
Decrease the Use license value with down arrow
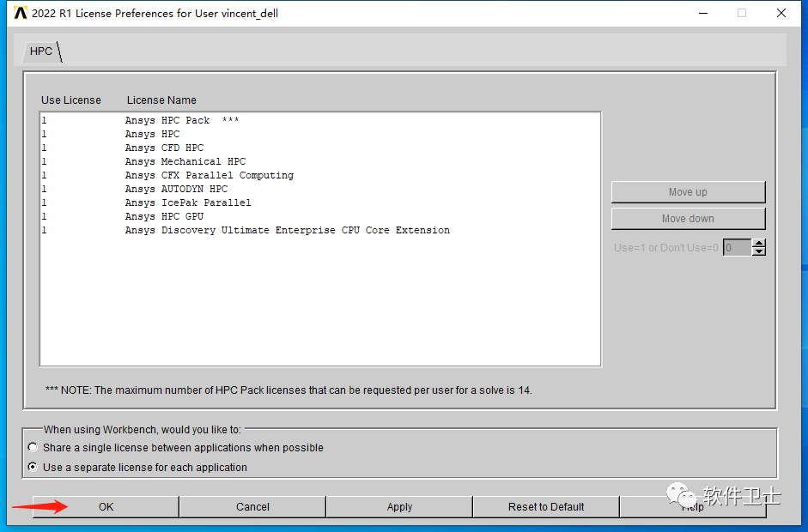pos(758,251)
